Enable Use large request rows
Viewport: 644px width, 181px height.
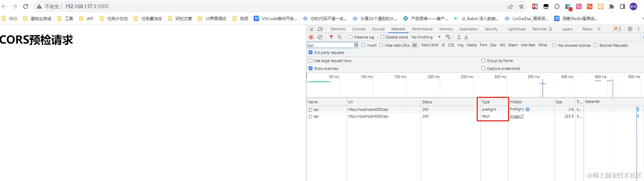point(310,61)
